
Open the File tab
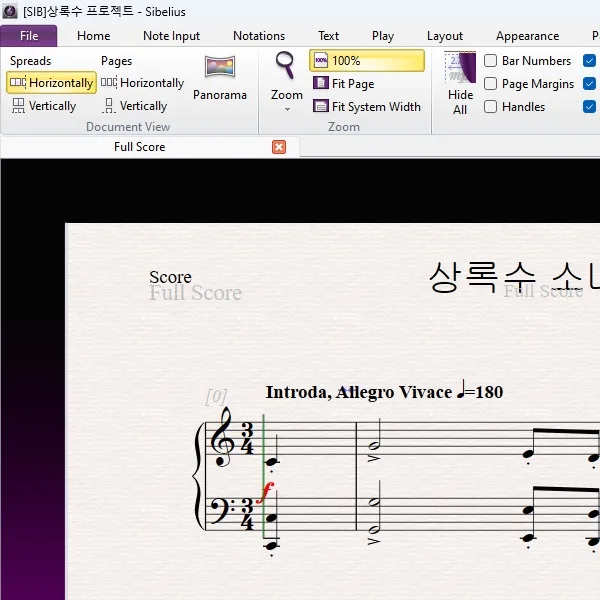[29, 36]
